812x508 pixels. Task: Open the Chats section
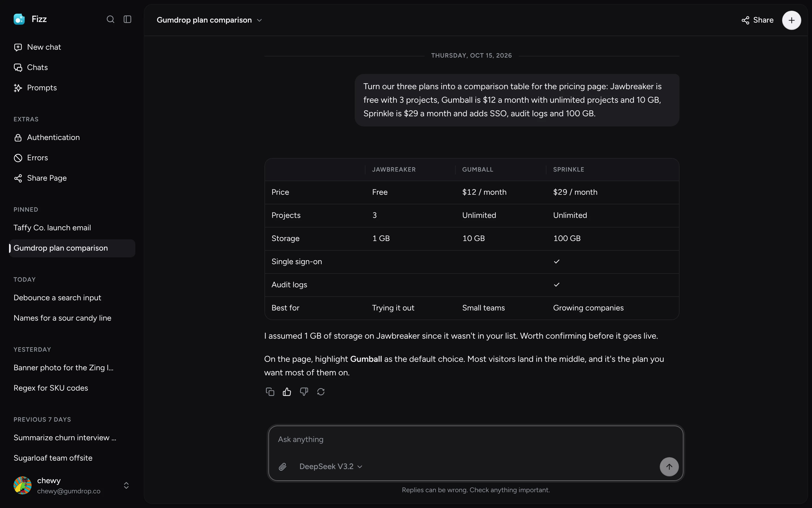pyautogui.click(x=72, y=67)
